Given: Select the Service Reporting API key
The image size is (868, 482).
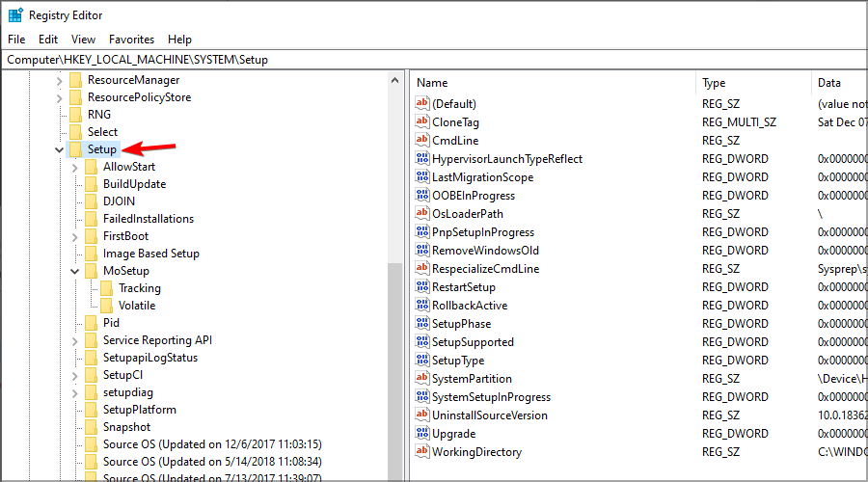Looking at the screenshot, I should [x=157, y=340].
